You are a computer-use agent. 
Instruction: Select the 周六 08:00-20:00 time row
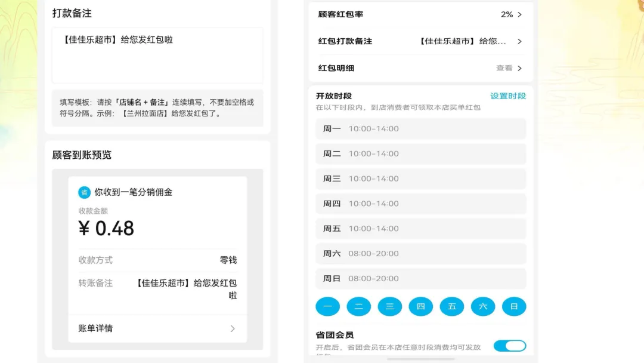[x=420, y=254]
